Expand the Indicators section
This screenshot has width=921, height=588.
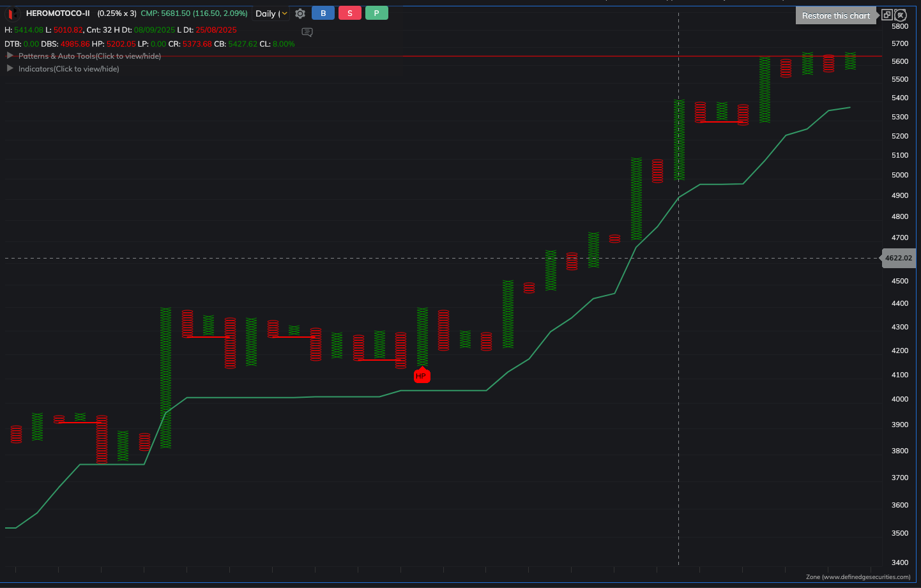(x=68, y=69)
